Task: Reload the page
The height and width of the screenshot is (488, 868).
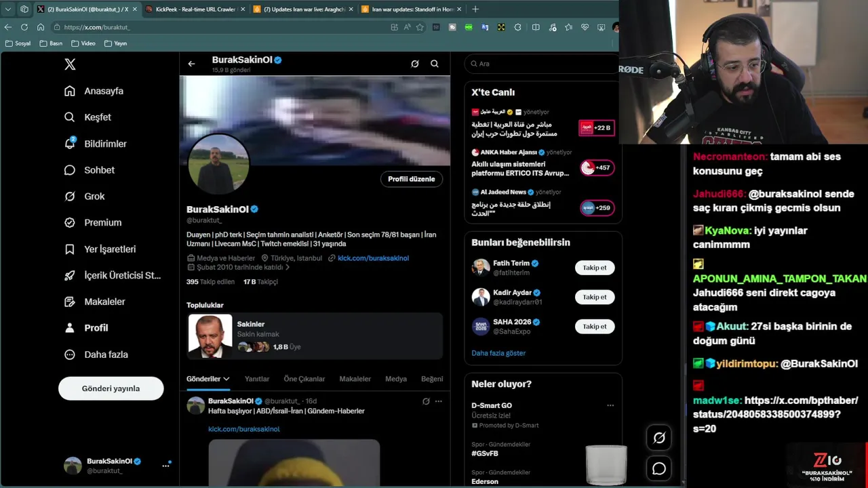Action: 24,27
